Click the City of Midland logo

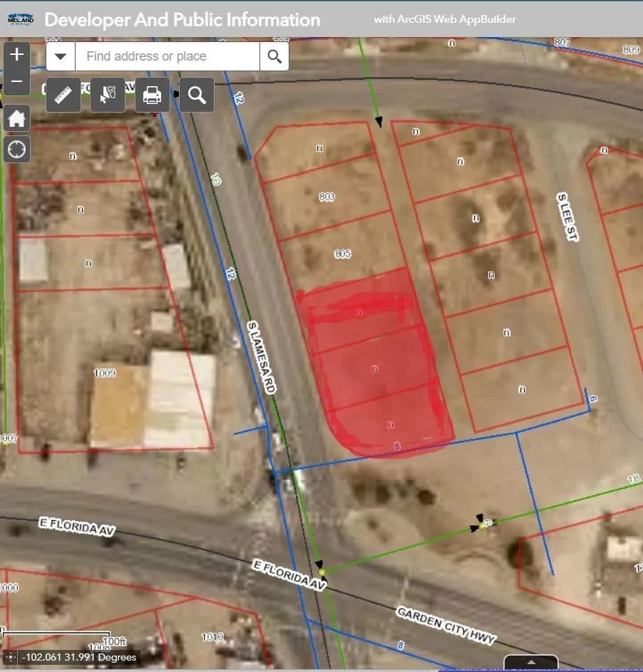tap(20, 19)
